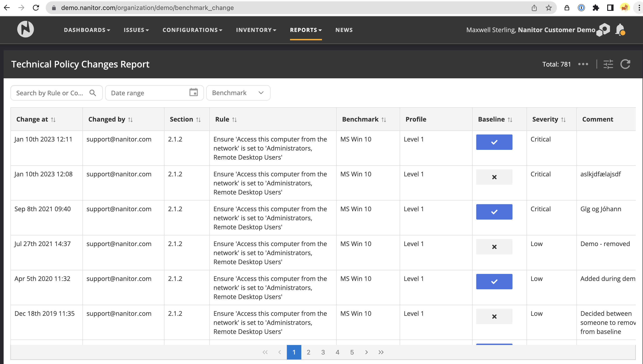The image size is (643, 364).
Task: Open the Inventory dropdown
Action: point(256,30)
